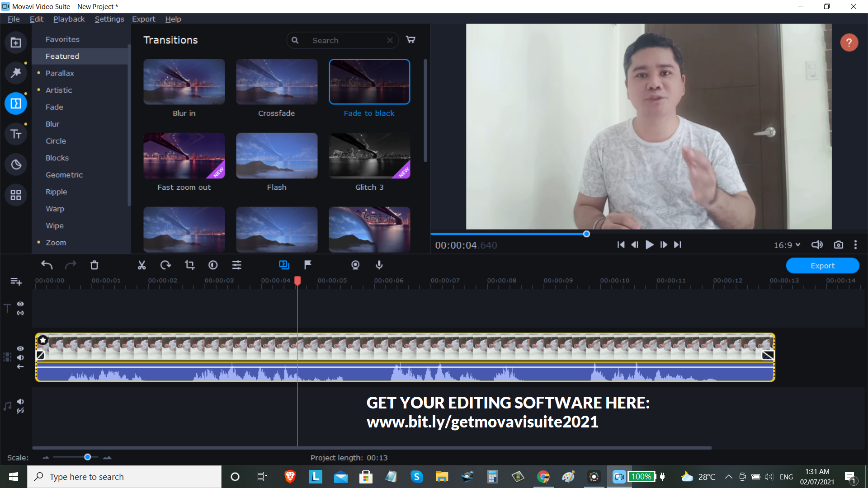Click the transitions Search field

pos(343,40)
